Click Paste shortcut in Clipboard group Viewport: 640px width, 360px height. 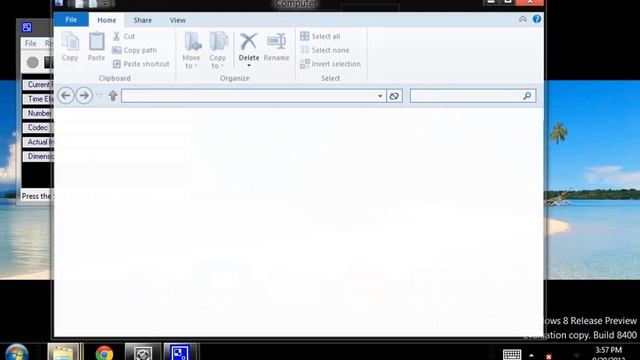pos(141,64)
